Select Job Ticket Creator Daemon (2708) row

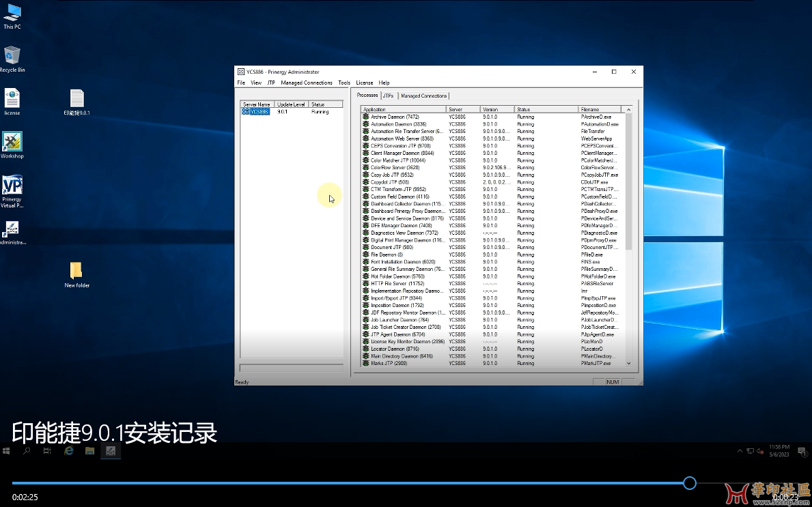click(493, 327)
